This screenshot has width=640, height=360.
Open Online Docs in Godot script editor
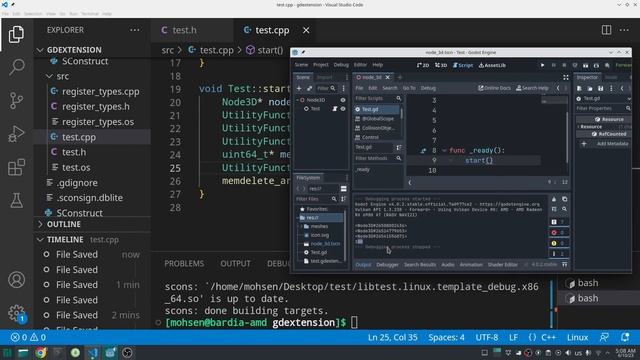[x=494, y=88]
